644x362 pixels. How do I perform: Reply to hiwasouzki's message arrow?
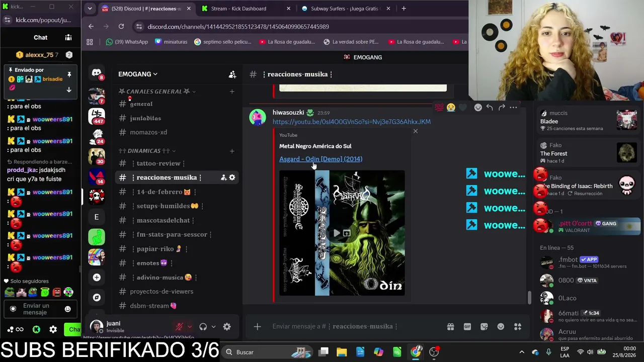pos(490,107)
